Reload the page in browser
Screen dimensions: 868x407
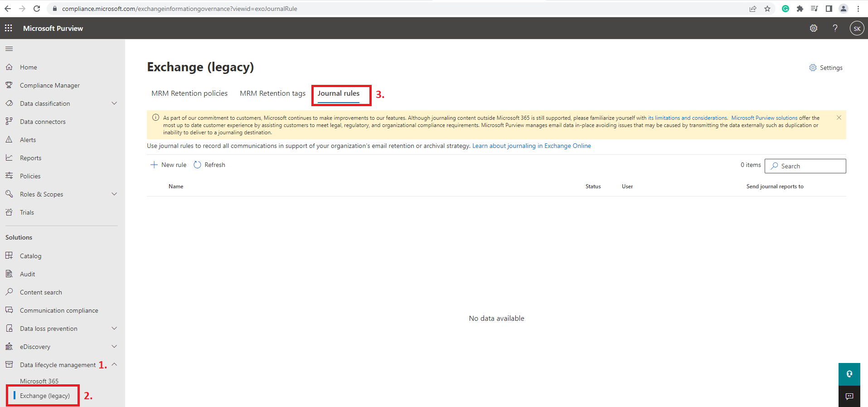(37, 9)
